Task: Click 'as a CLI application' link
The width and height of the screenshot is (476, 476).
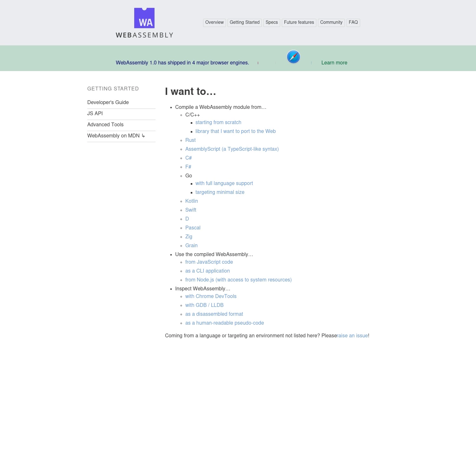Action: [208, 271]
